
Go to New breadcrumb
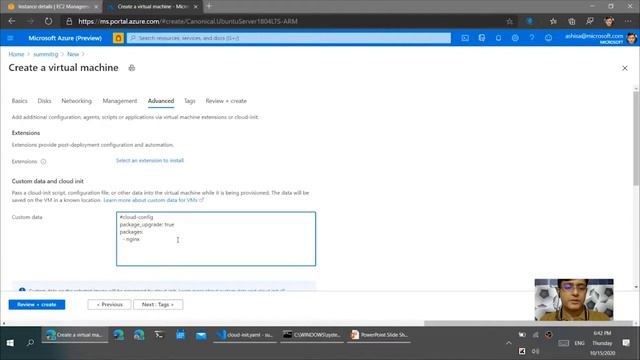73,54
